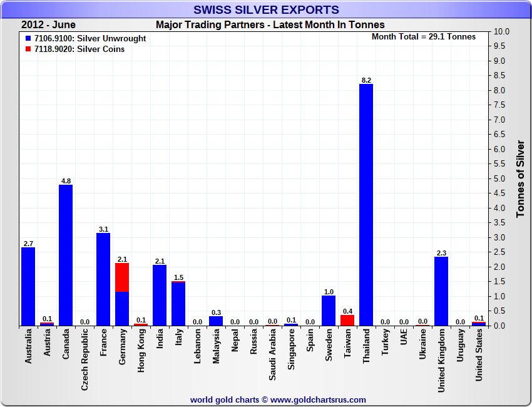The image size is (532, 407).
Task: Click the 'Czech Republic' axis label
Action: (x=84, y=359)
